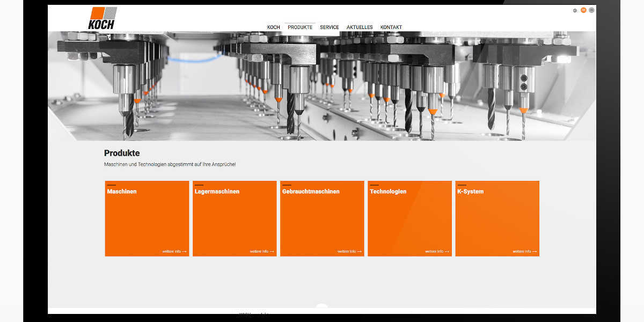Viewport: 644px width, 322px height.
Task: Click the 'Produkte' heading
Action: point(122,153)
